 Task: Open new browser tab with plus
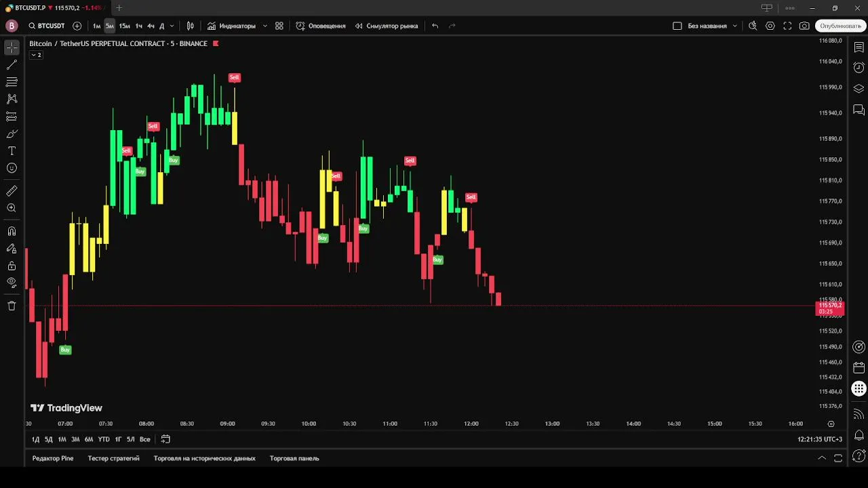[x=119, y=8]
